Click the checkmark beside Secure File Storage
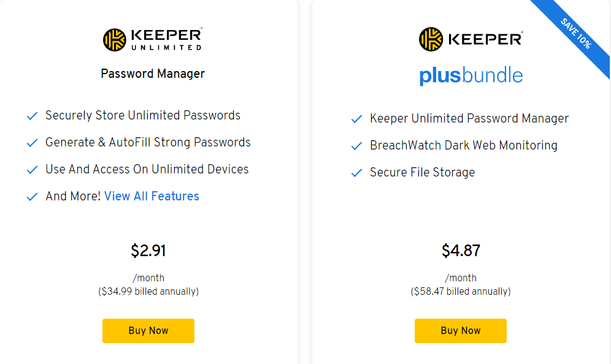 (x=356, y=173)
